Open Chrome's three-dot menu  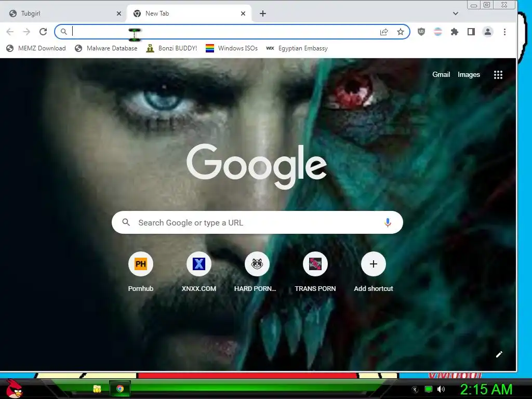[504, 32]
